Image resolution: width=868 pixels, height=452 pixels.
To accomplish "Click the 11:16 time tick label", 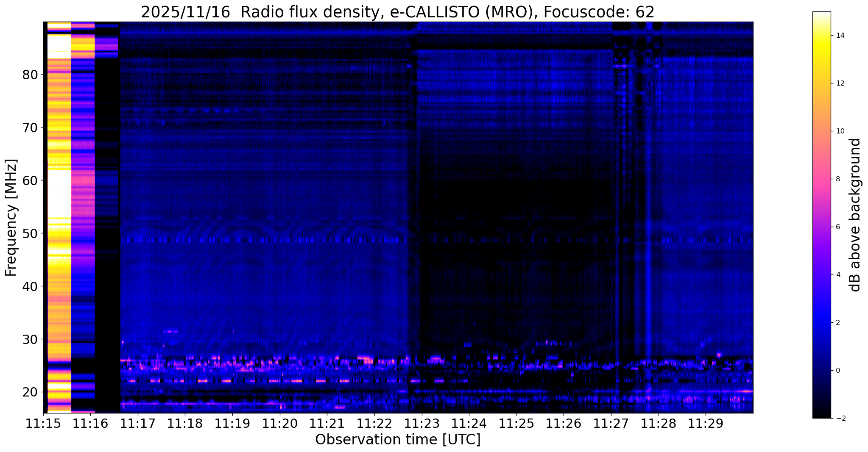I will pos(90,424).
